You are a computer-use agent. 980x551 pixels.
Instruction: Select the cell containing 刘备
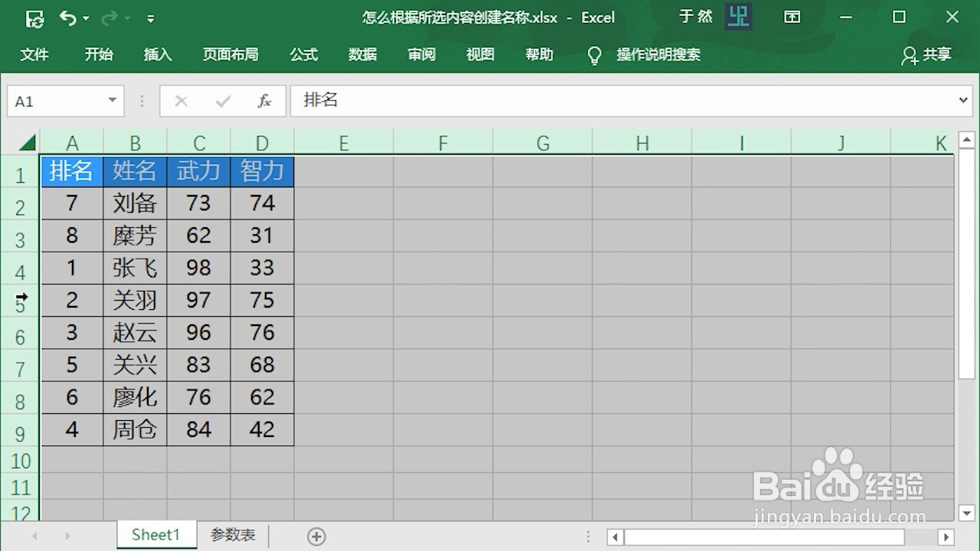click(135, 203)
